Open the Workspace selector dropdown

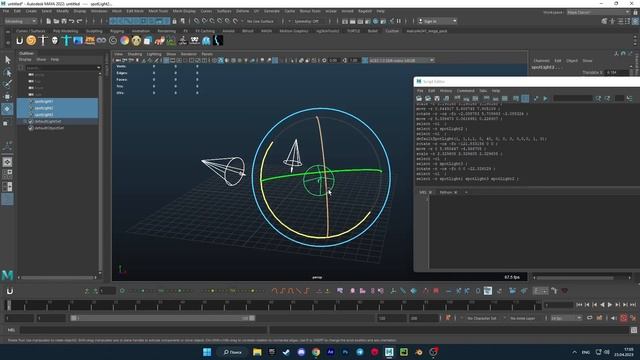[598, 12]
